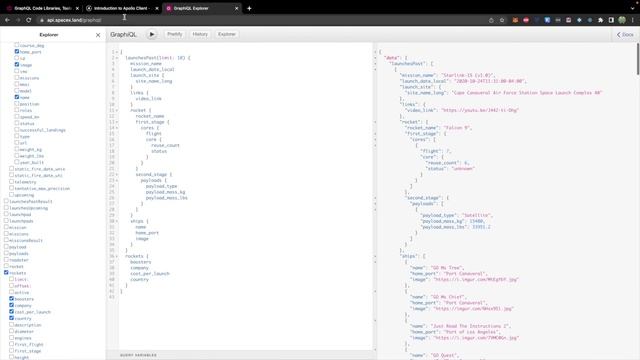Viewport: 640px width, 360px height.
Task: Select the GraphiQL Explorer browser tab
Action: [x=201, y=8]
